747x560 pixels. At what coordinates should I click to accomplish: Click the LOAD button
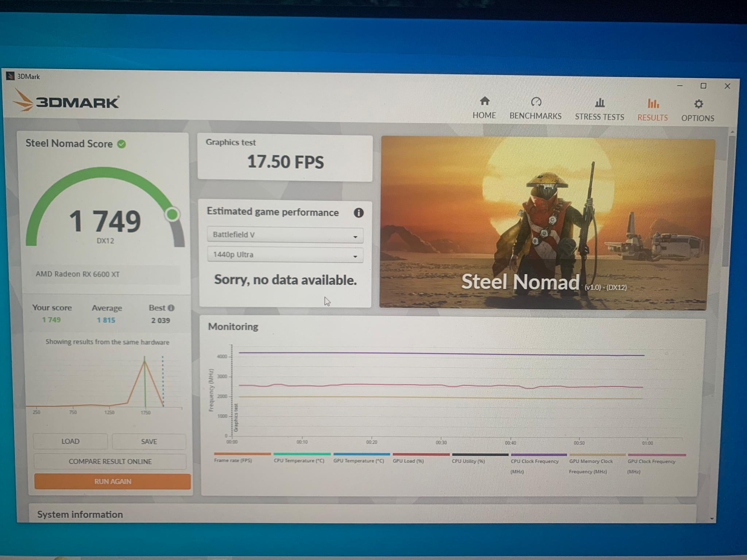pyautogui.click(x=70, y=442)
